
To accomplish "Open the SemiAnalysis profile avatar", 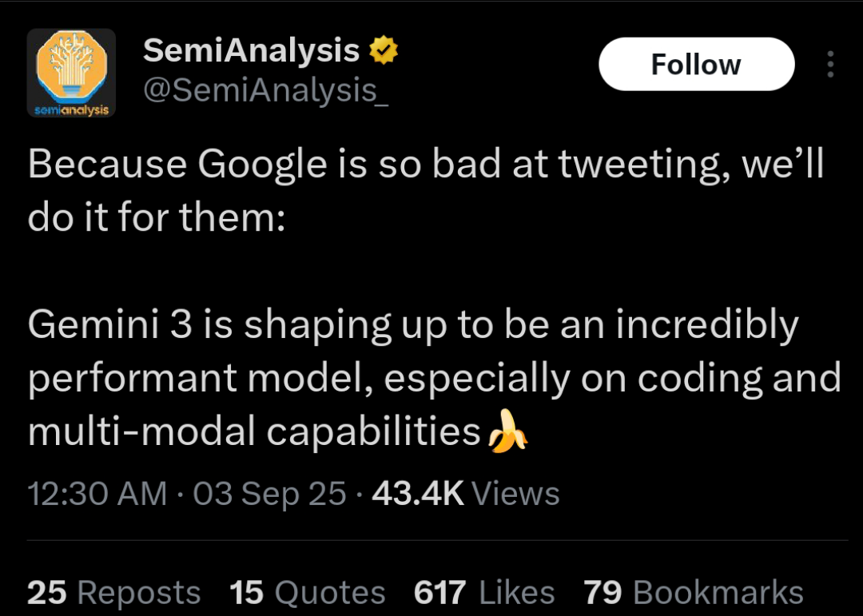I will click(71, 74).
